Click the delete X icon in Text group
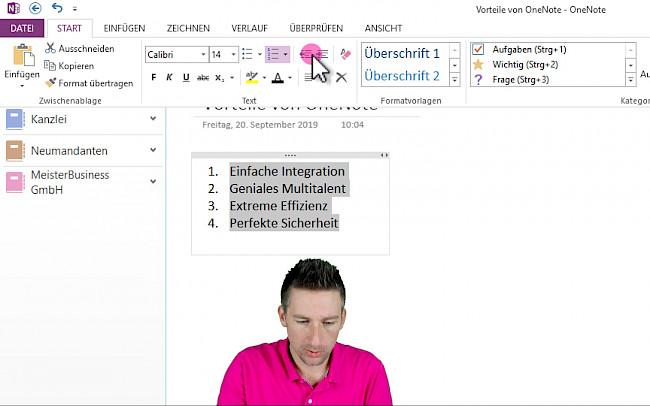 341,77
